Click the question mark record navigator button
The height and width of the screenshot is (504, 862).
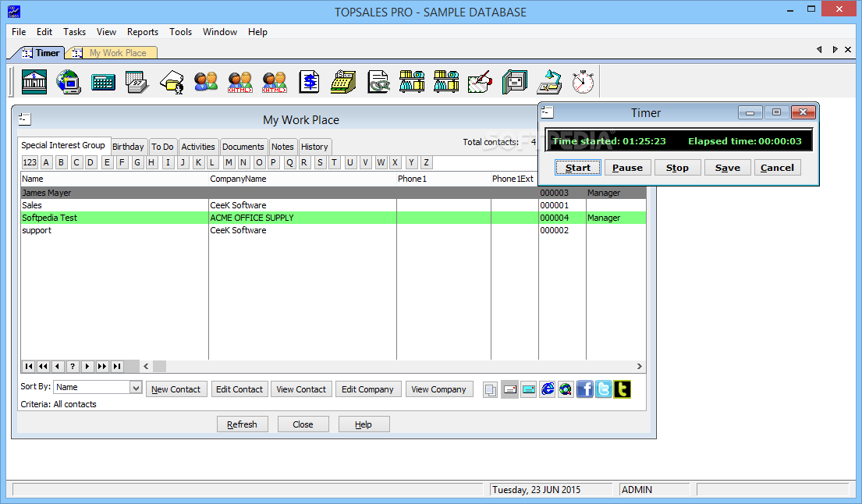pyautogui.click(x=73, y=366)
